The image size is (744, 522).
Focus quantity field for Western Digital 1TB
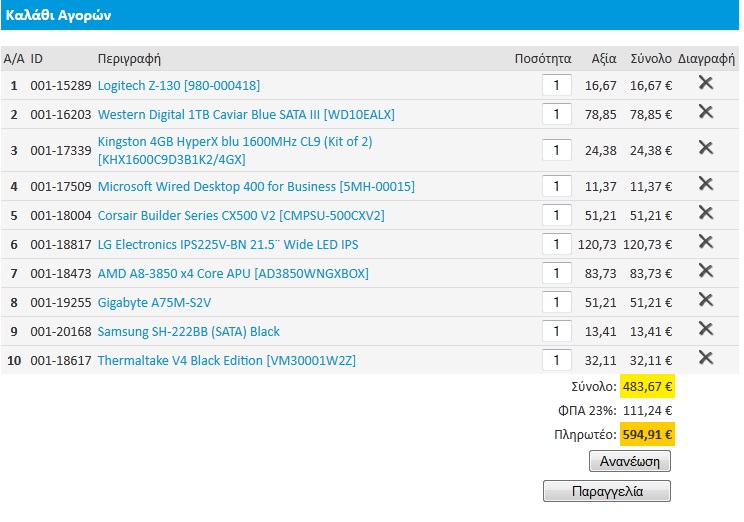[x=557, y=114]
